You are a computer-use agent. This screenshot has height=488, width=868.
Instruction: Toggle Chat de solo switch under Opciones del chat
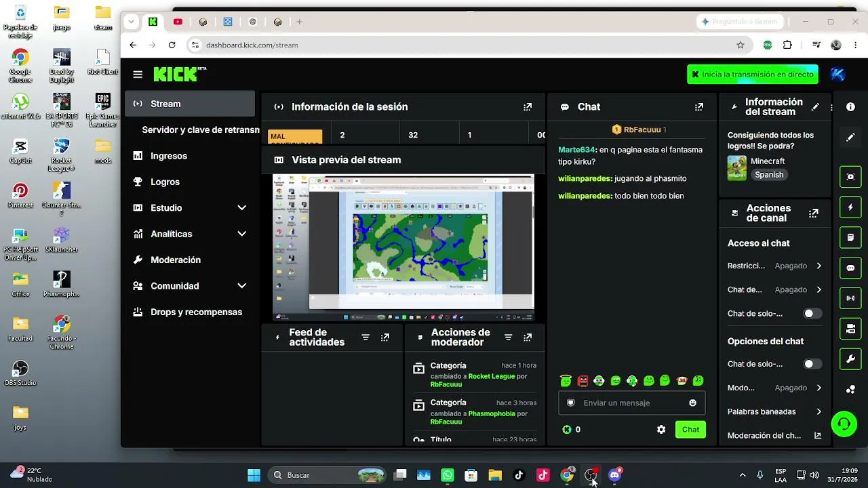[x=812, y=365]
